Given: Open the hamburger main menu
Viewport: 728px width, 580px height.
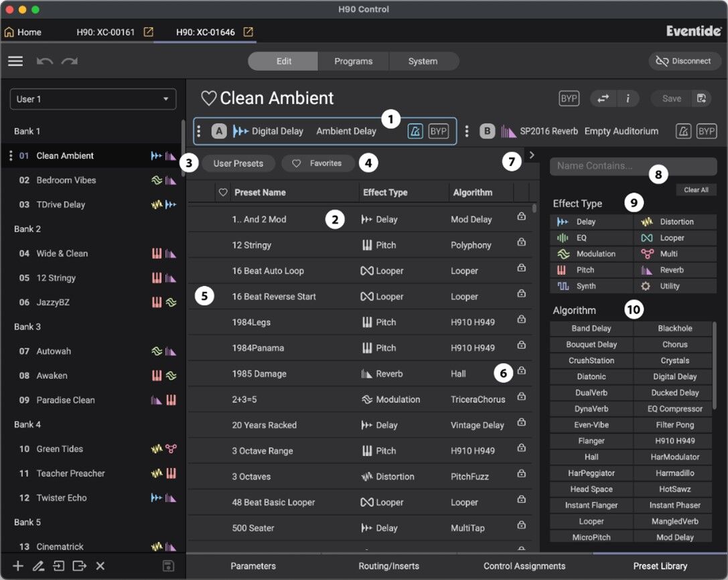Looking at the screenshot, I should click(15, 61).
